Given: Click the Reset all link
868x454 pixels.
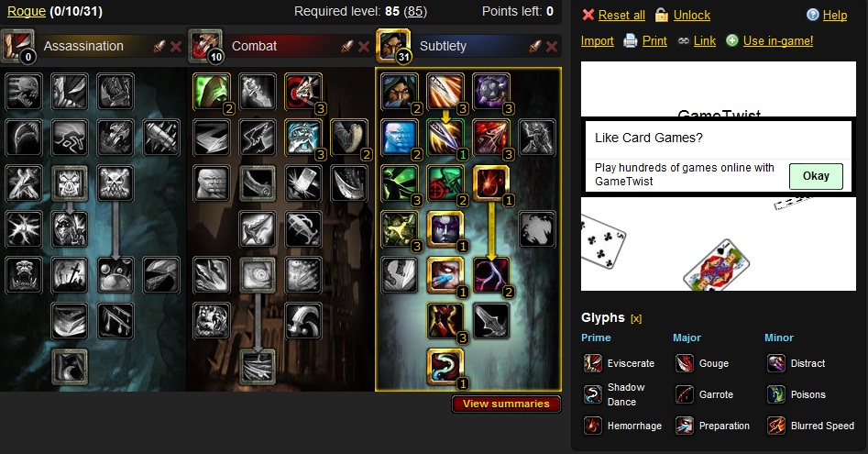Looking at the screenshot, I should pos(621,15).
